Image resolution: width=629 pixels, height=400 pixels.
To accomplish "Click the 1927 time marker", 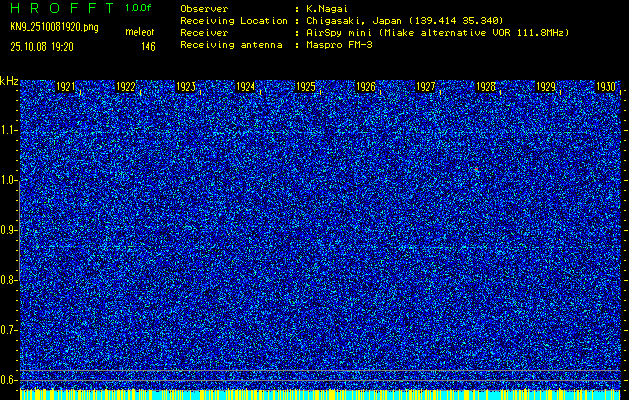I will click(x=426, y=88).
